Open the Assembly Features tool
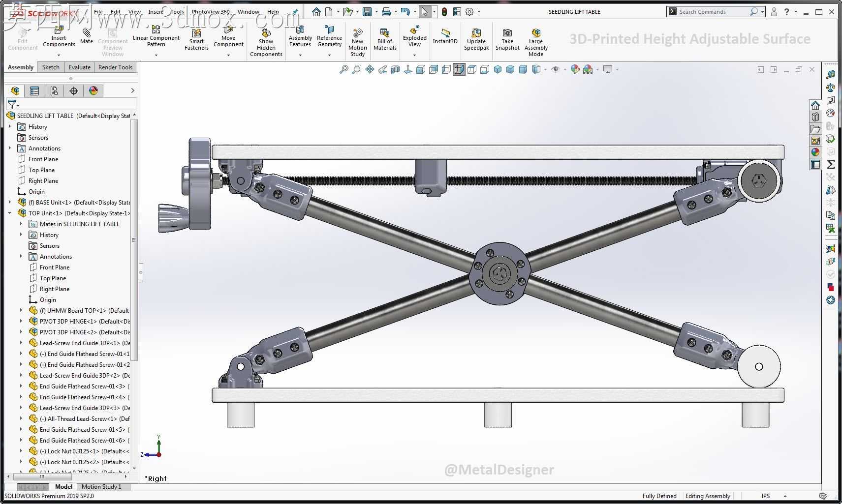 tap(300, 36)
